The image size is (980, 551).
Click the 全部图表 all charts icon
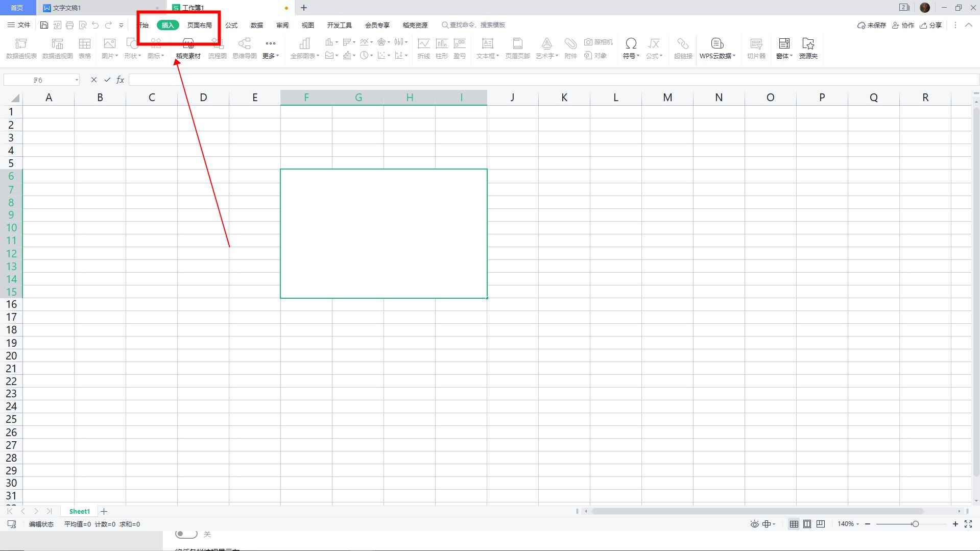[x=304, y=49]
